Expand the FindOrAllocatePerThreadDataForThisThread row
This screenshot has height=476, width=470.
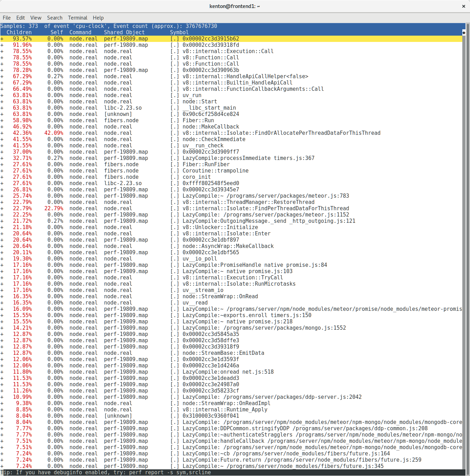(x=2, y=133)
